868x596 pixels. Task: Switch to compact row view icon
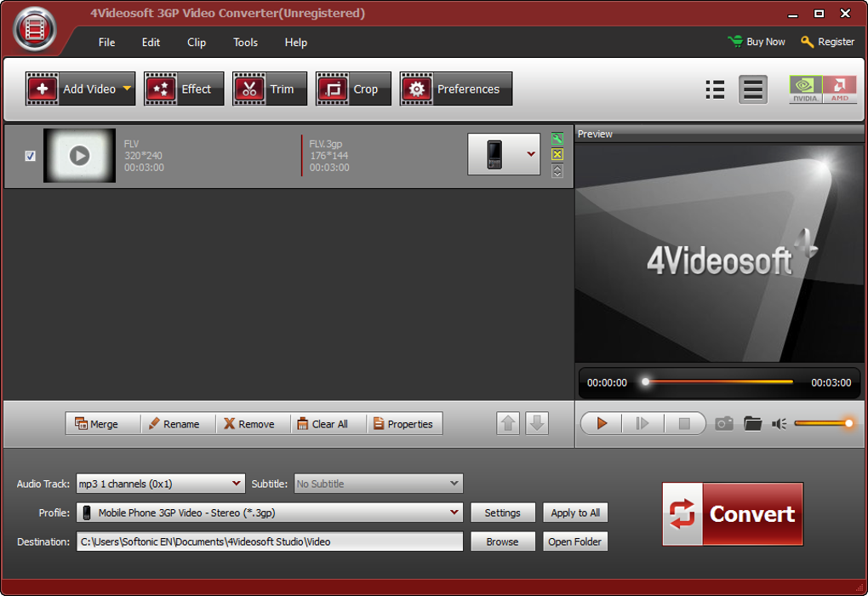pyautogui.click(x=753, y=89)
